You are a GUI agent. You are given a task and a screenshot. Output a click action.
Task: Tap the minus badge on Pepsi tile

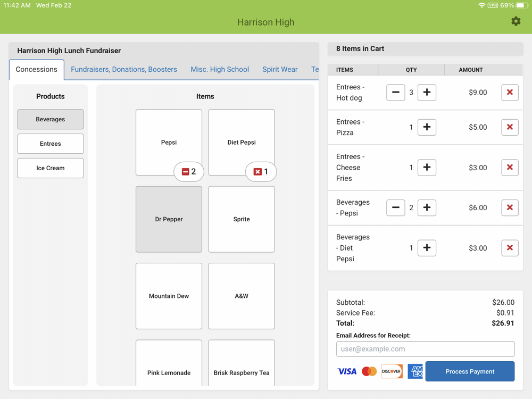tap(189, 172)
